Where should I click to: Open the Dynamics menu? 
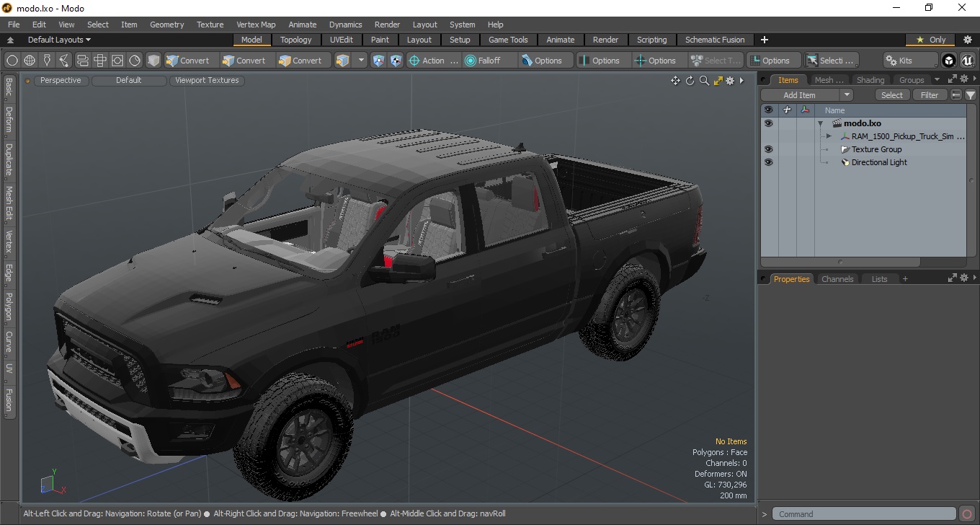click(345, 25)
